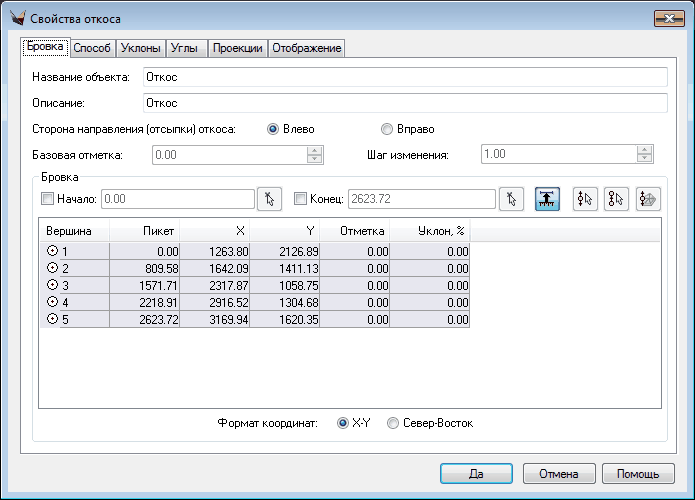Click the pick-point cursor icon beside Конец field
The image size is (695, 500).
click(x=511, y=199)
